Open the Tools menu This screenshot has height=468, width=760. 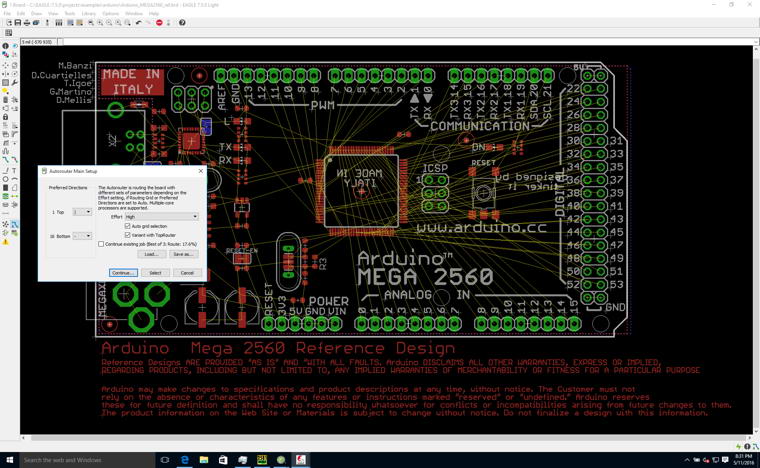(x=70, y=14)
